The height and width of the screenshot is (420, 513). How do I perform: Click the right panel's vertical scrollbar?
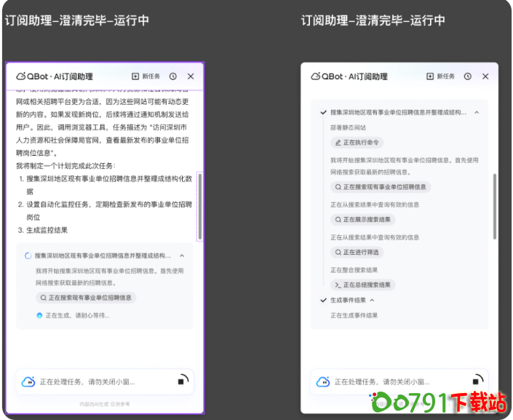(496, 204)
